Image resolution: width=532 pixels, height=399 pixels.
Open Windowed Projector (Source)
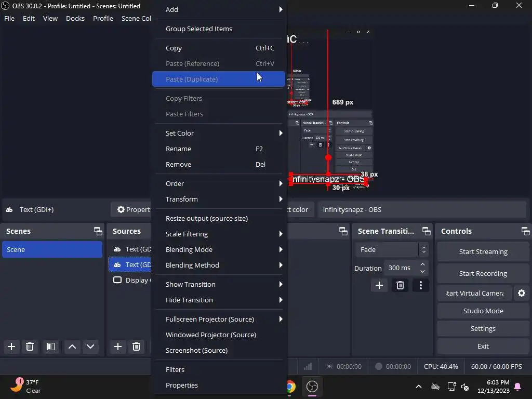pyautogui.click(x=219, y=335)
